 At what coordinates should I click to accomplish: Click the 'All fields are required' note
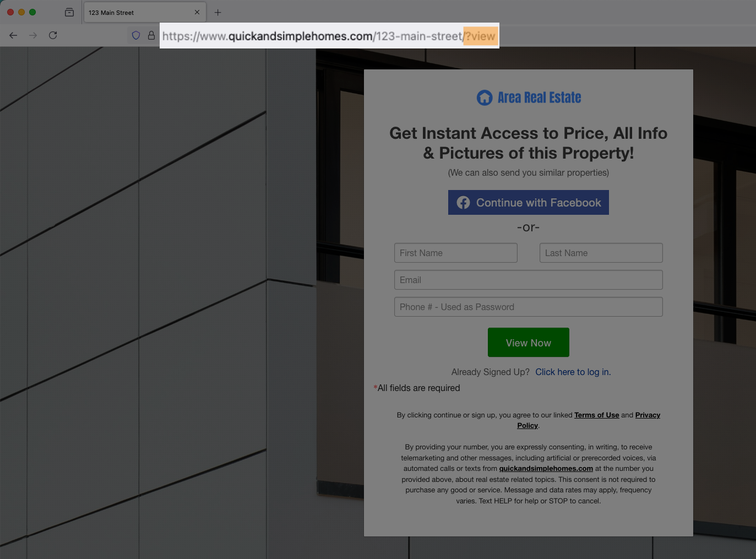(417, 388)
